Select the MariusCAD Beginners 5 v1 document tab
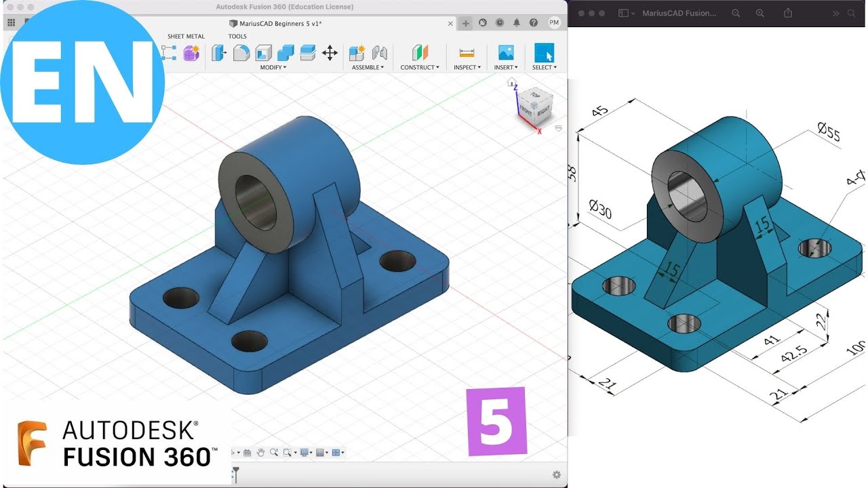868x488 pixels. [280, 23]
